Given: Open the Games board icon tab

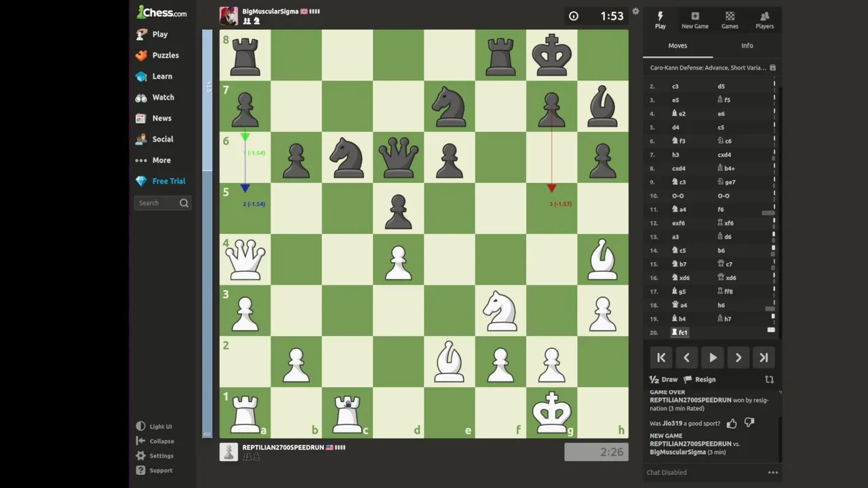Looking at the screenshot, I should (x=730, y=20).
